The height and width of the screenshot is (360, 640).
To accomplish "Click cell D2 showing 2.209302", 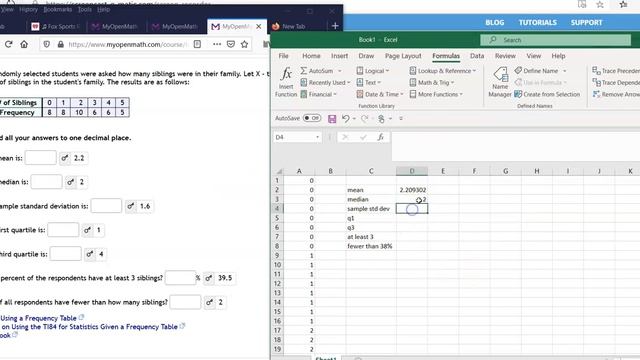I will (412, 190).
